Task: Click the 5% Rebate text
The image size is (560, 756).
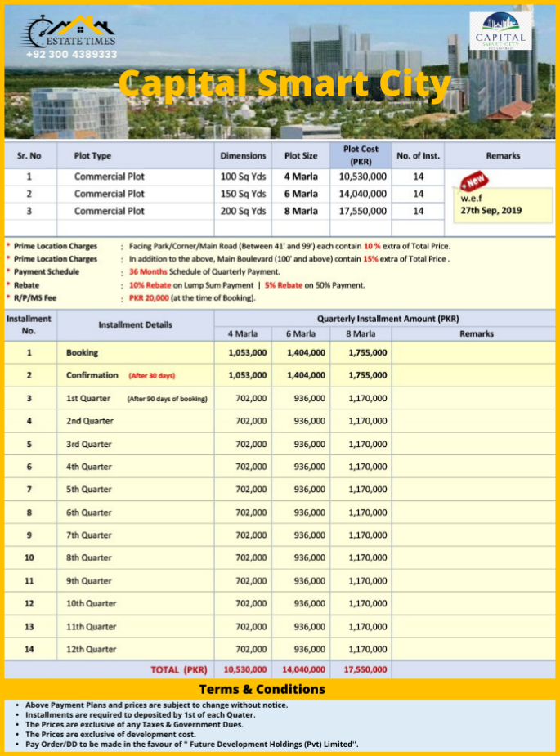Action: tap(284, 285)
